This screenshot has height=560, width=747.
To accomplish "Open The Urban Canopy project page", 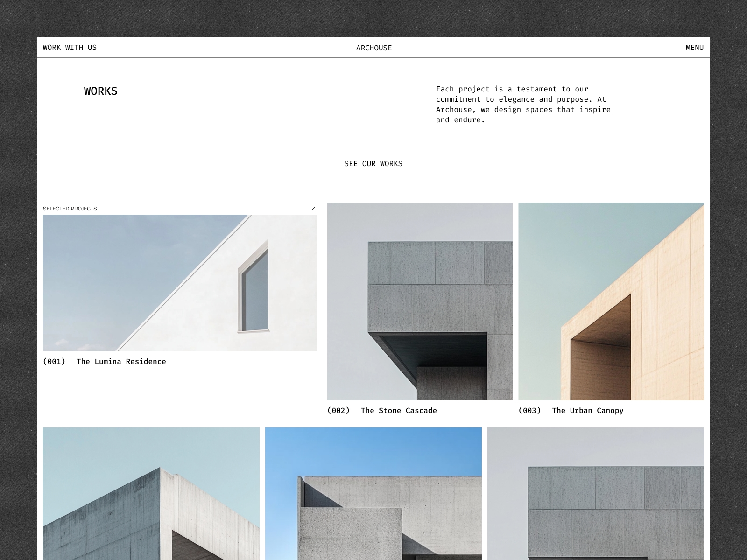I will pyautogui.click(x=587, y=410).
